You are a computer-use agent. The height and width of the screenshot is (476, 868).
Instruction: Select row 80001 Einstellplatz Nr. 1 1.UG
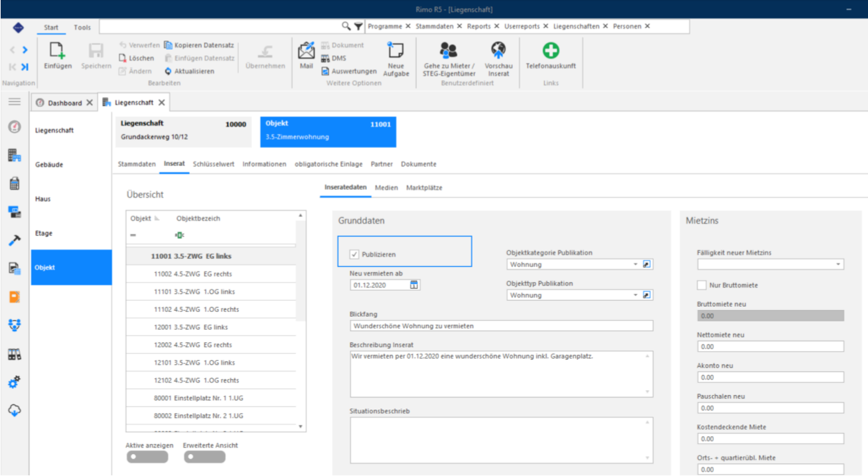tap(211, 398)
